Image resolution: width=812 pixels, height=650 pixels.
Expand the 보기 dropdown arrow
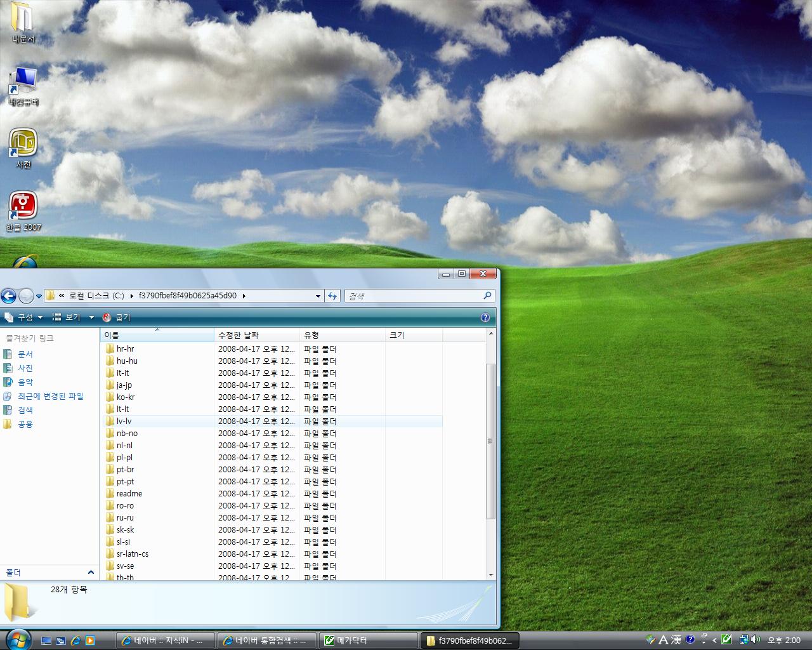click(91, 317)
